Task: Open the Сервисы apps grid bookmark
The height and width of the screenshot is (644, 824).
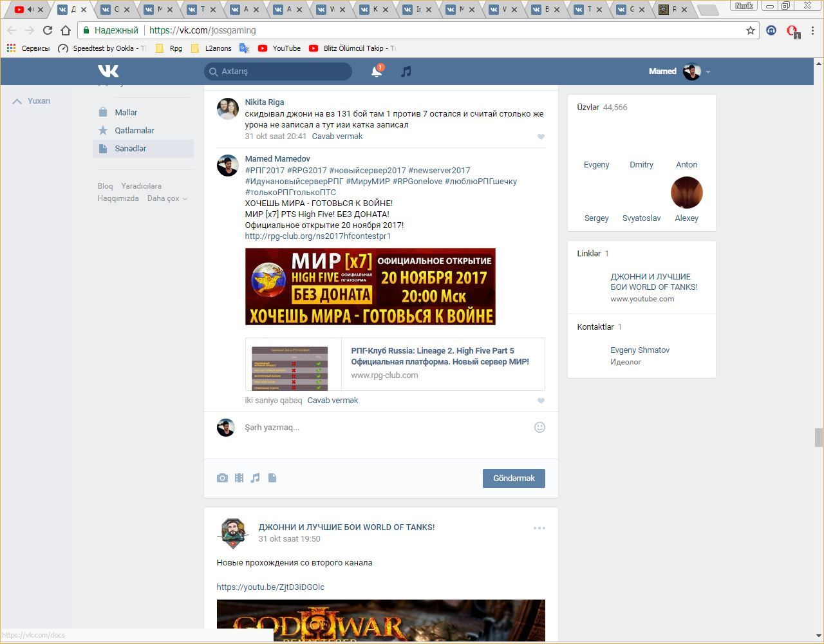Action: pyautogui.click(x=28, y=48)
